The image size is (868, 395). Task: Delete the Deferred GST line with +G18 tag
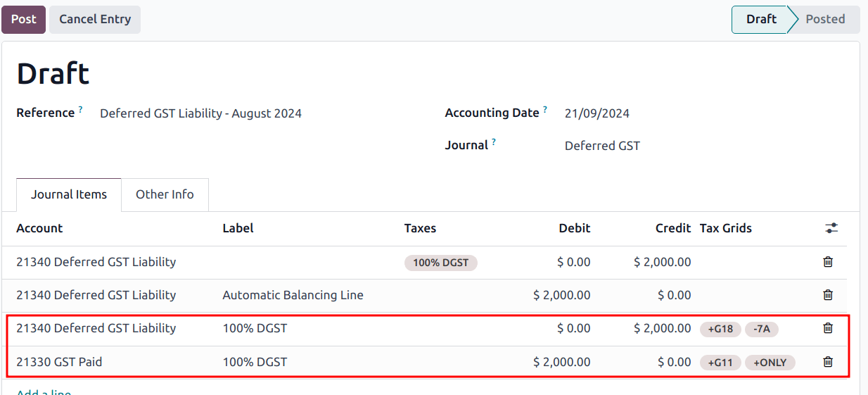coord(828,328)
